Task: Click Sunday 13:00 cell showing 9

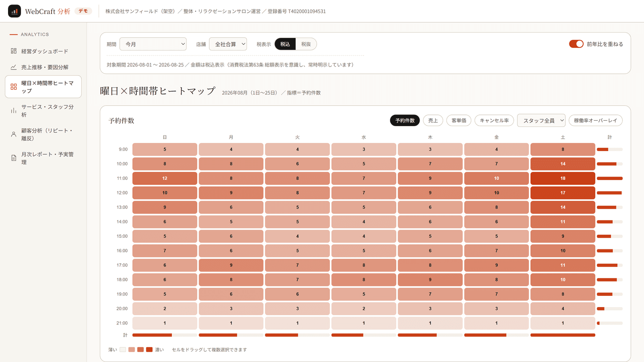Action: point(165,207)
